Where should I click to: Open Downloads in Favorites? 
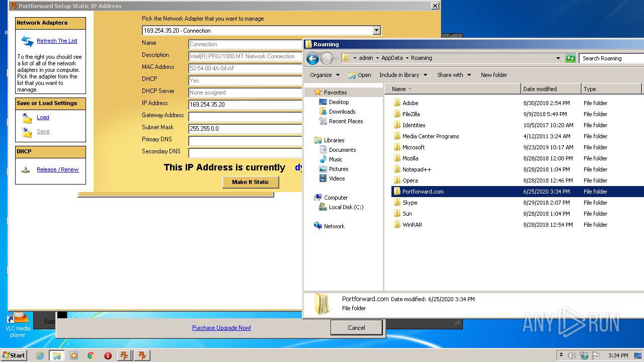337,112
